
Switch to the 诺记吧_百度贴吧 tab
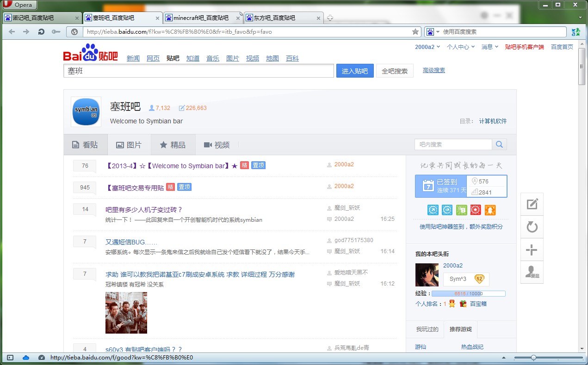(x=42, y=18)
